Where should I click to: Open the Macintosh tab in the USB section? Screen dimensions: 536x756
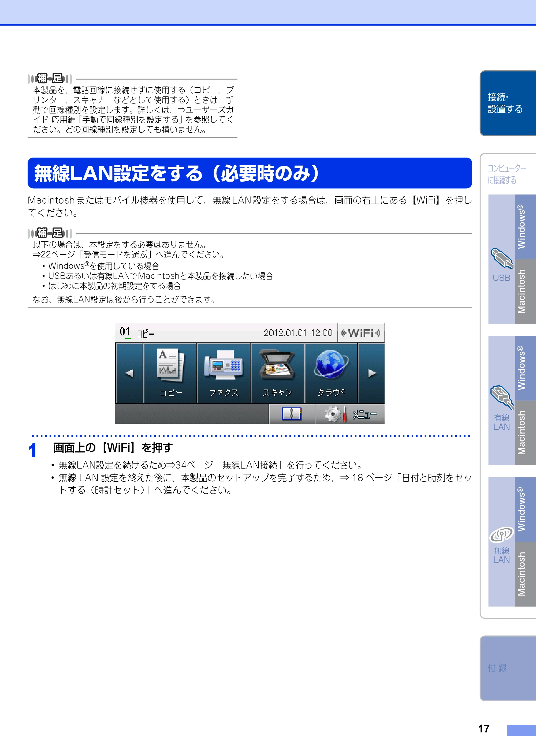click(x=525, y=291)
